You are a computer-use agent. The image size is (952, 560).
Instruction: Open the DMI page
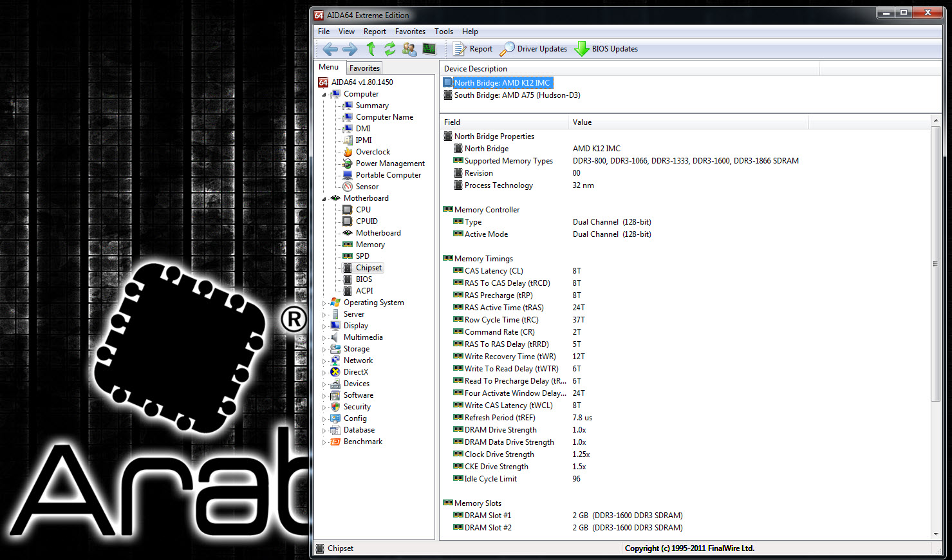point(363,129)
